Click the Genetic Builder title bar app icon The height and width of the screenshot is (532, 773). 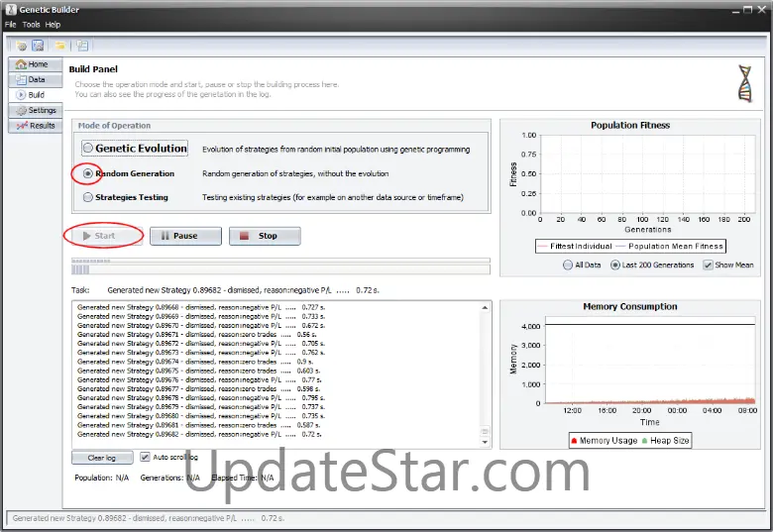click(x=11, y=9)
